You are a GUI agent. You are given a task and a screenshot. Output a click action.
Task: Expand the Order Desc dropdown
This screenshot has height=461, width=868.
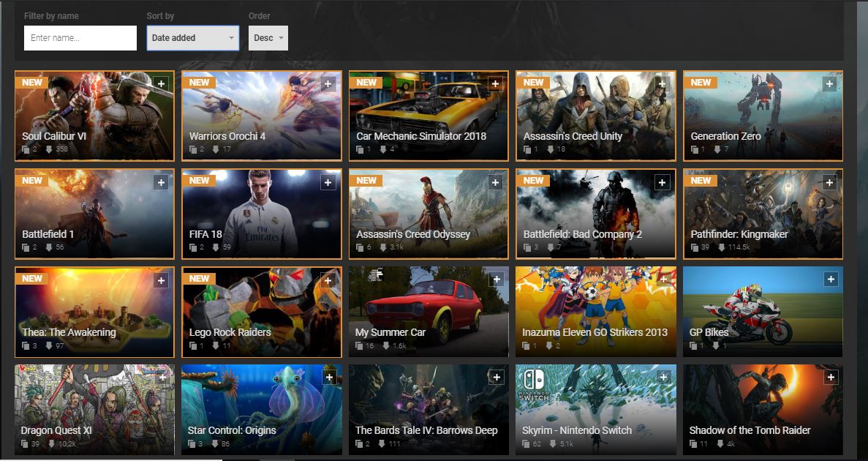pyautogui.click(x=268, y=38)
